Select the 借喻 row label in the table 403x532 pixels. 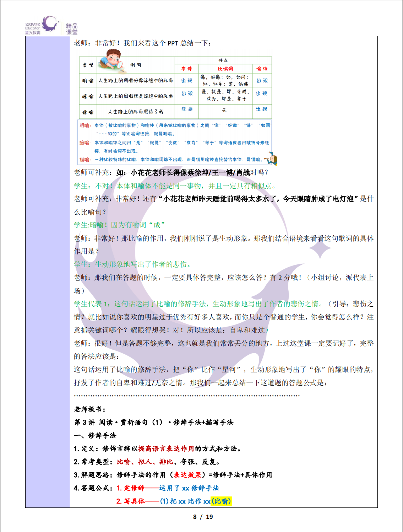(88, 112)
